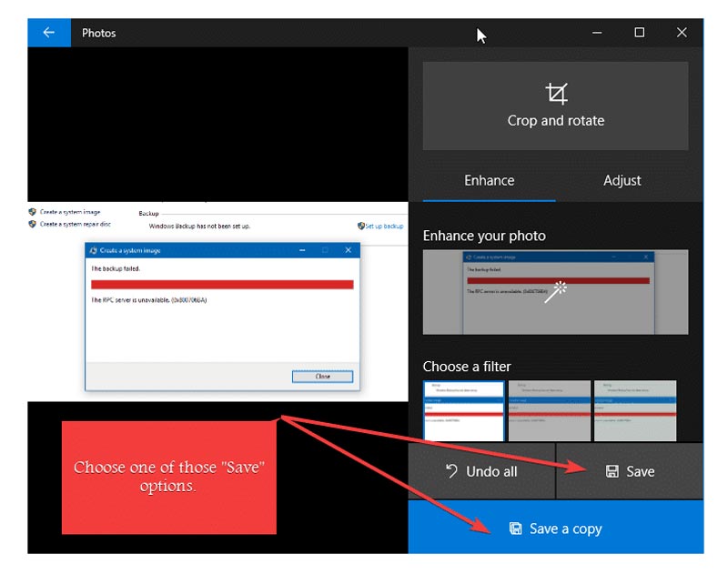Viewport: 728px width, 574px height.
Task: Minimize the 'Create a system image' dialog
Action: coord(302,250)
